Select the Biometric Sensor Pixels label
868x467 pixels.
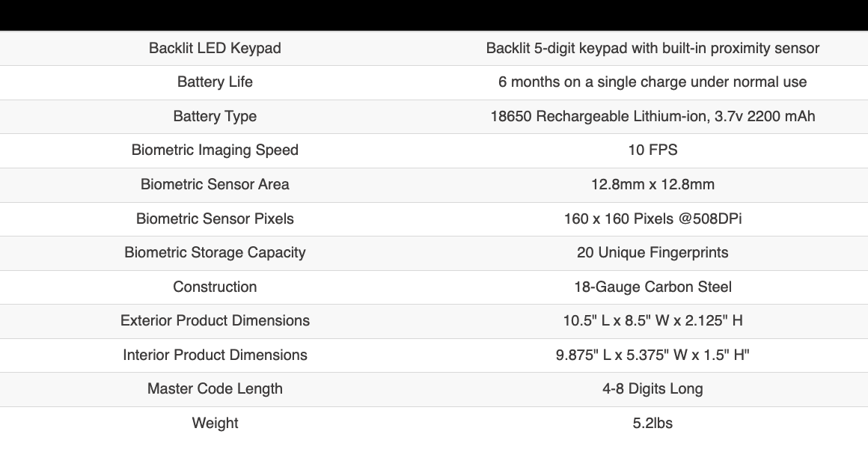[215, 219]
